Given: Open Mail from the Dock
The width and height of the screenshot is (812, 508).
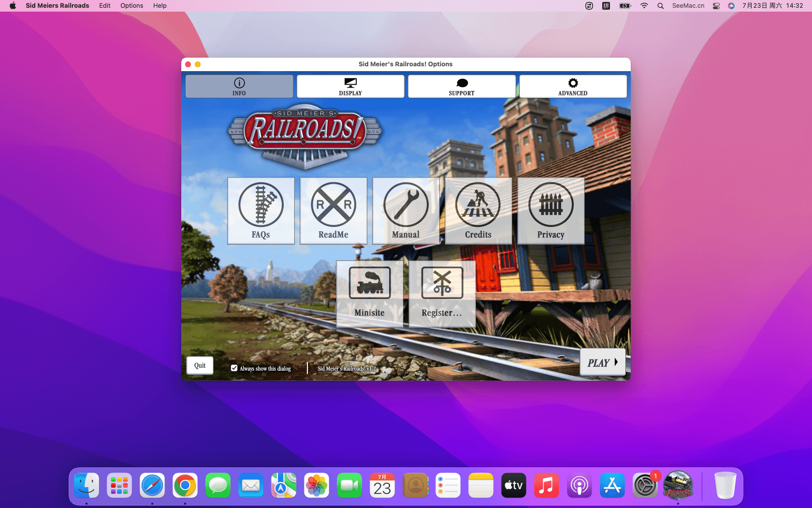Looking at the screenshot, I should click(251, 485).
